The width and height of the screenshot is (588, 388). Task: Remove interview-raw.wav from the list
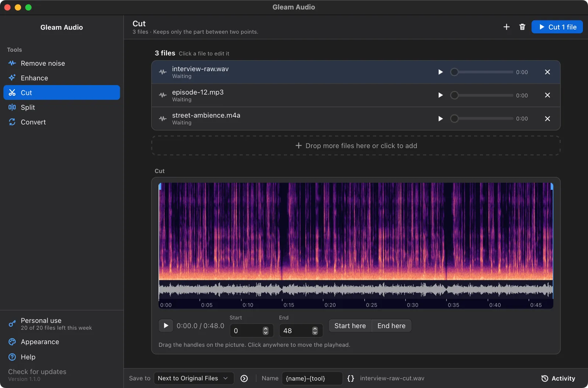click(547, 72)
